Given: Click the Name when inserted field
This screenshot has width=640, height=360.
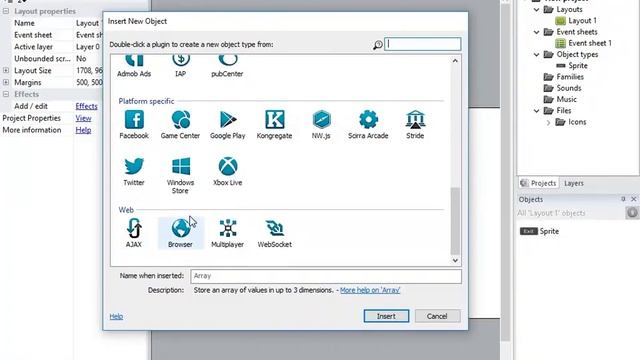Looking at the screenshot, I should click(326, 276).
